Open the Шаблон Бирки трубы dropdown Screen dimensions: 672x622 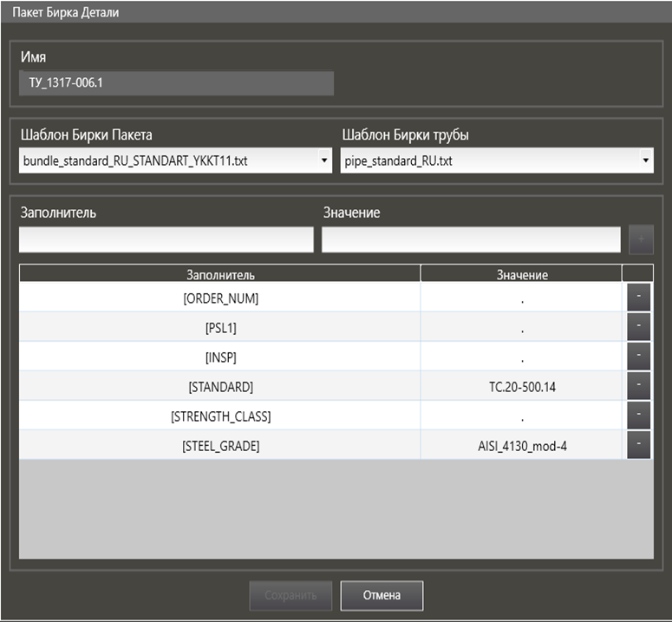(497, 160)
